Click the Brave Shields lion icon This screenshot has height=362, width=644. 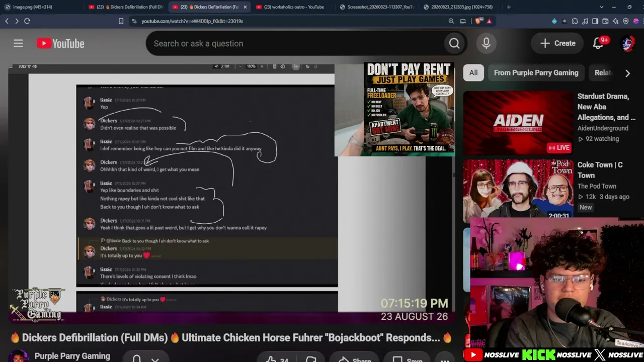477,21
